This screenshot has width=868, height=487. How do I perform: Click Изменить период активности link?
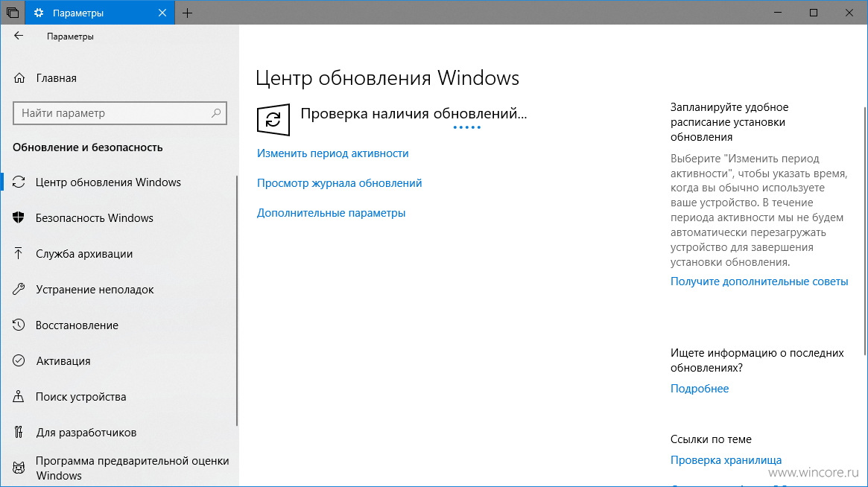pos(333,153)
